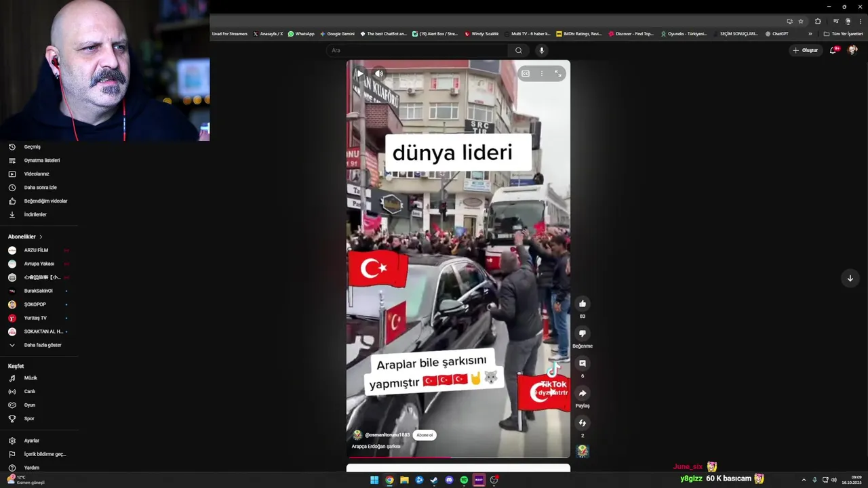Open the Shorts three-dot options menu

pos(541,73)
